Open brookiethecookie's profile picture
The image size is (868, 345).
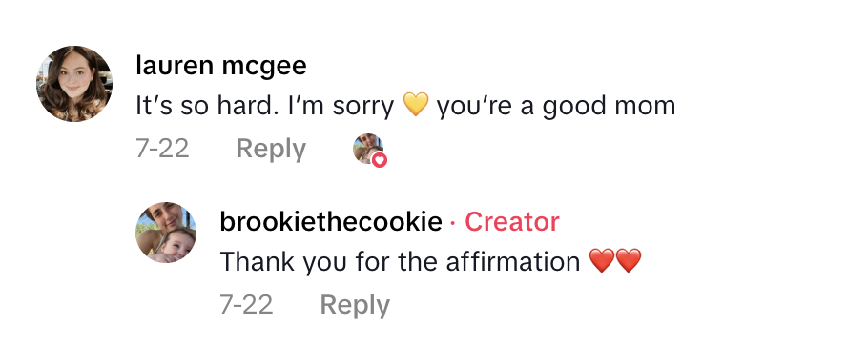click(166, 233)
